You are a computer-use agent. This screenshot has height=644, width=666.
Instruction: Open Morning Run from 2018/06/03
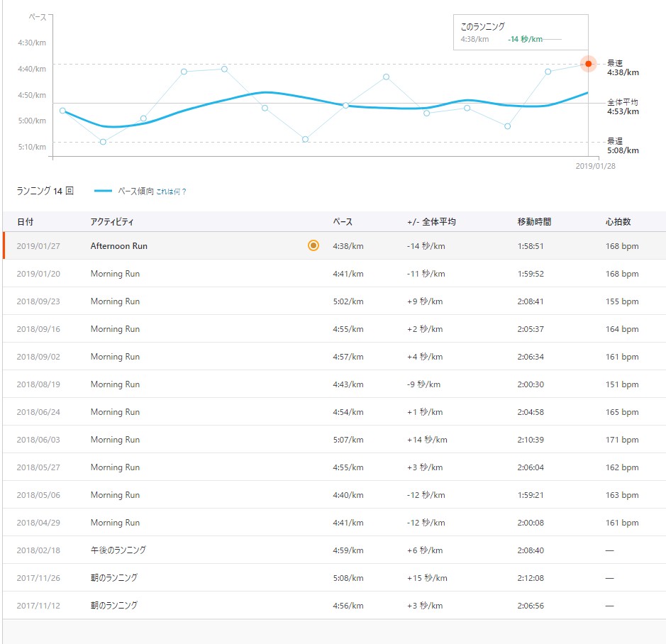click(115, 439)
